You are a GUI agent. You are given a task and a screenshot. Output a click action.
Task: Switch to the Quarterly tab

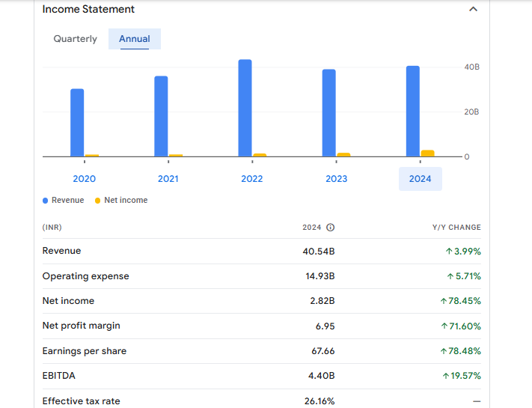pos(76,39)
